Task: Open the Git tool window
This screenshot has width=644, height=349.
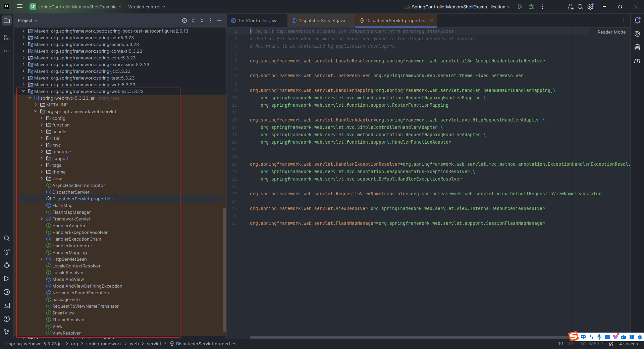Action: [7, 332]
